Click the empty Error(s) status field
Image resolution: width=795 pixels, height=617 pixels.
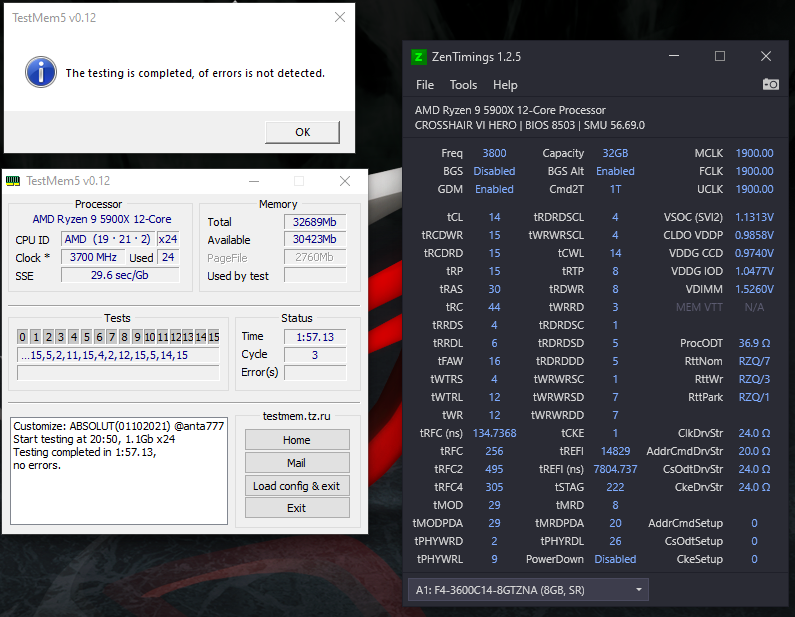[315, 373]
